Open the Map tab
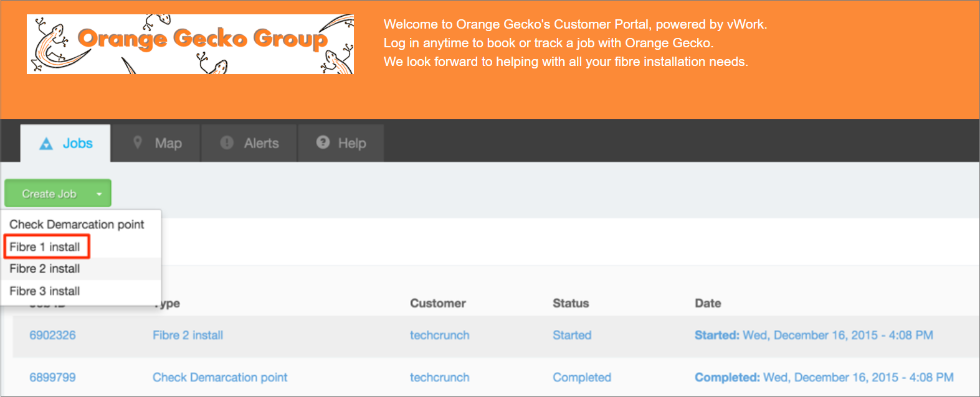Image resolution: width=980 pixels, height=397 pixels. tap(156, 143)
